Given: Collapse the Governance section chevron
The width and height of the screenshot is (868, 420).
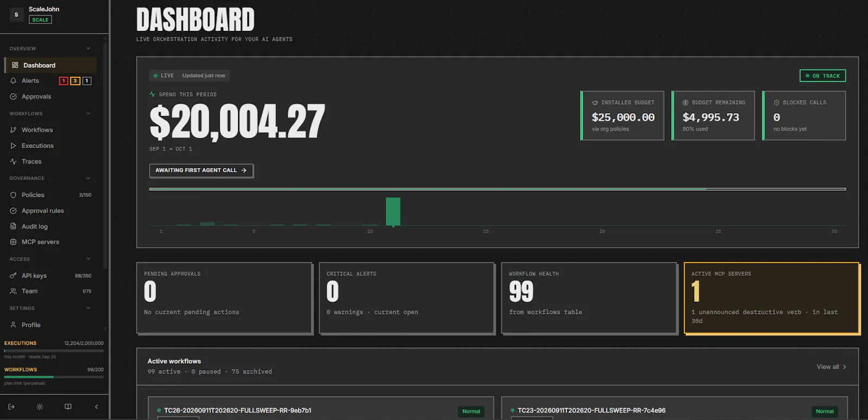Looking at the screenshot, I should [88, 178].
